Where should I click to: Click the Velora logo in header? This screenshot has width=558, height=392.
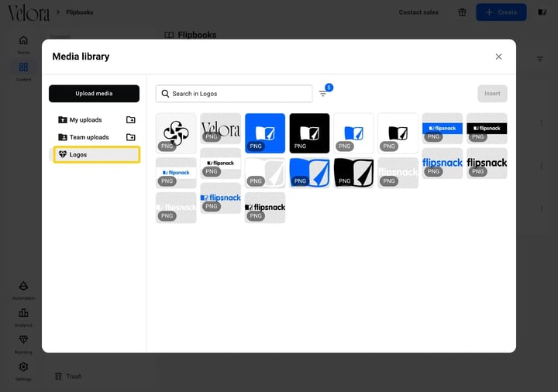29,13
